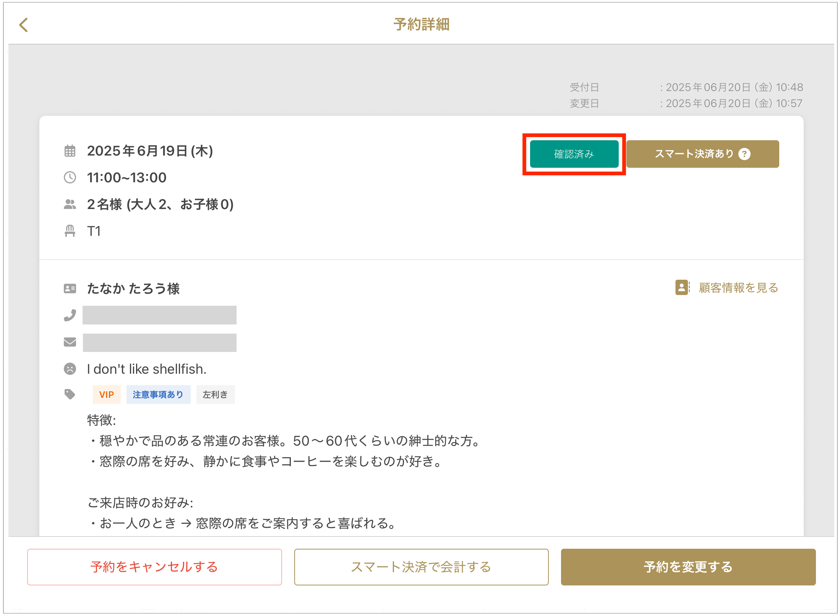Viewport: 840px width, 616px height.
Task: Click the people icon beside 2名様
Action: (70, 204)
